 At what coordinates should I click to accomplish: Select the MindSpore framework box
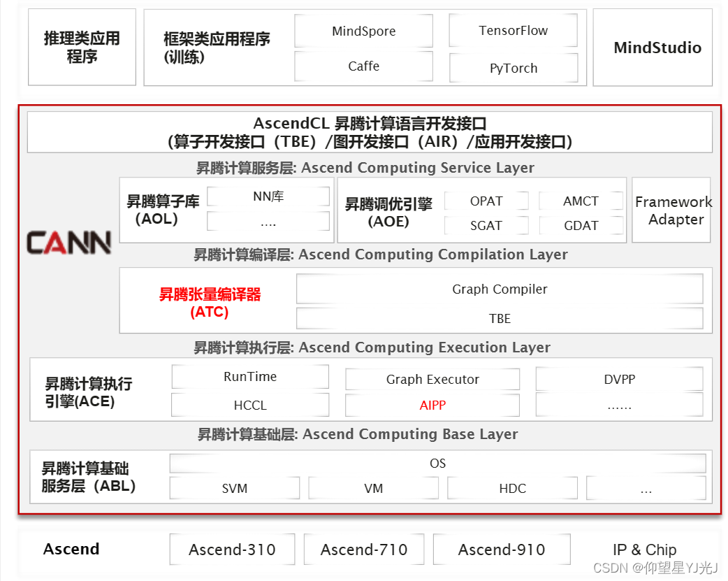click(x=363, y=31)
